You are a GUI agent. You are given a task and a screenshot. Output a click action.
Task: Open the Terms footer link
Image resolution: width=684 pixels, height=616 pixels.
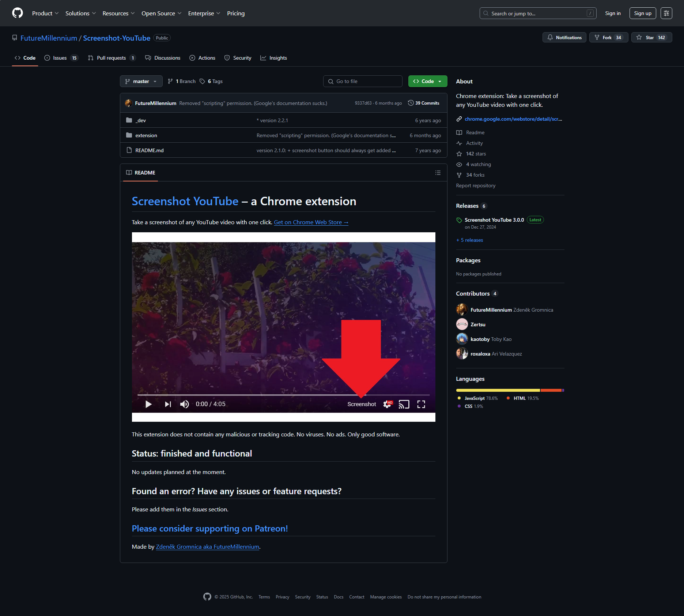tap(264, 597)
